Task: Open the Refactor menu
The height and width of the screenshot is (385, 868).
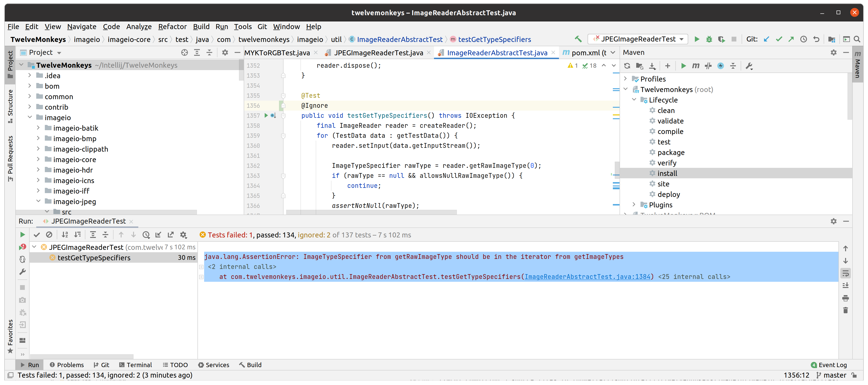Action: click(172, 27)
